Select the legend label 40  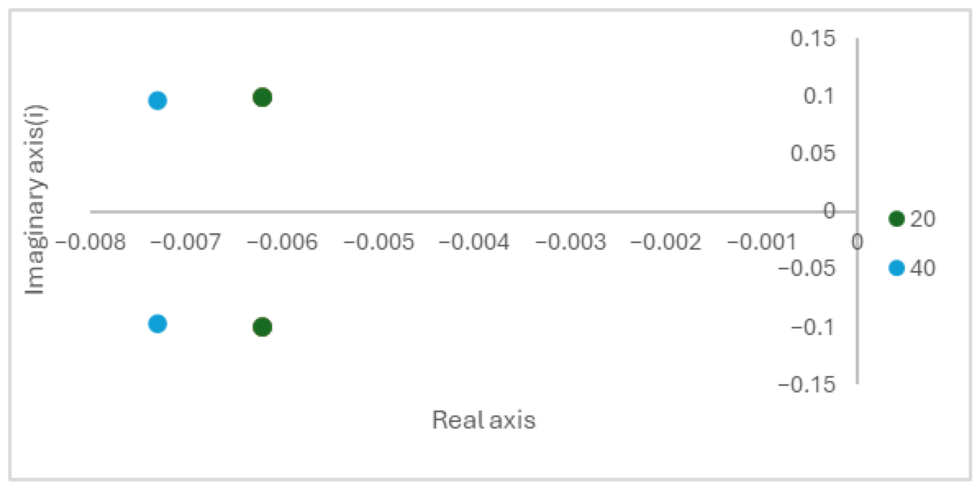[x=923, y=268]
